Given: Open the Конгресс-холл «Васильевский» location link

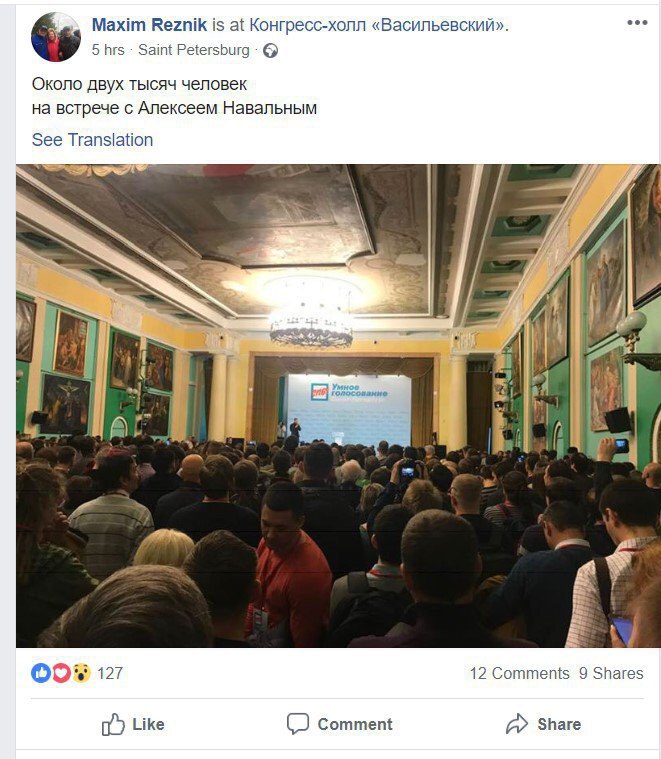Looking at the screenshot, I should click(x=377, y=25).
